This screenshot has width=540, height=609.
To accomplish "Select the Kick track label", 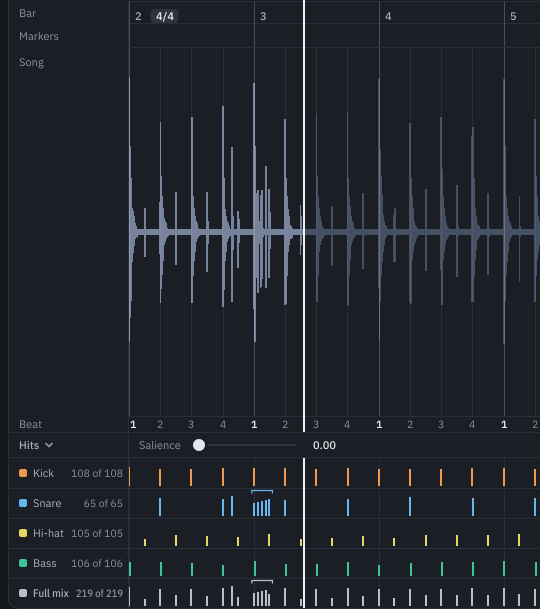I will click(x=43, y=473).
